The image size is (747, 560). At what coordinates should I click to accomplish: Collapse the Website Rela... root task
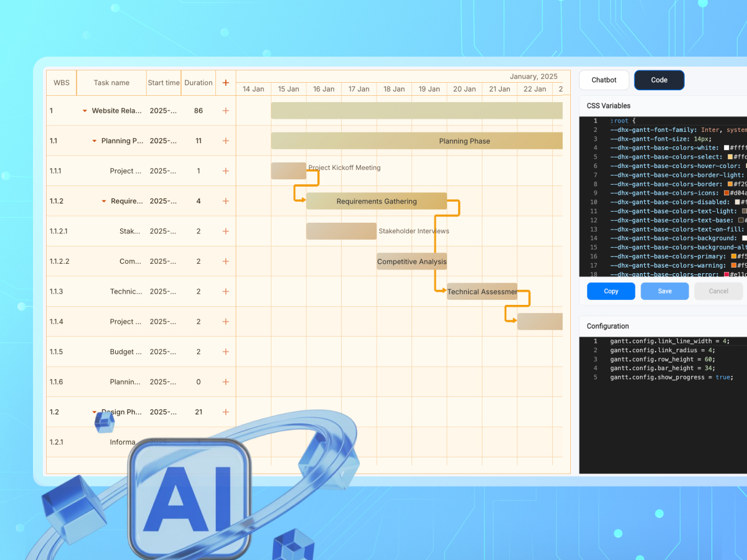[85, 111]
